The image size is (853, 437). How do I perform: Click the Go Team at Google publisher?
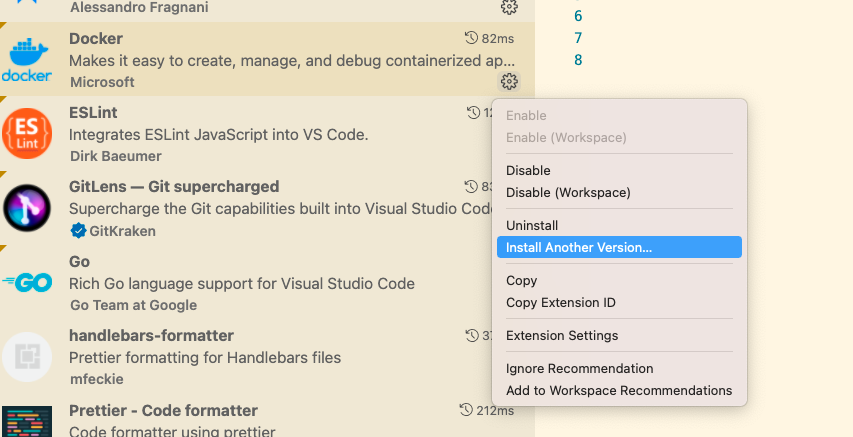[x=133, y=305]
